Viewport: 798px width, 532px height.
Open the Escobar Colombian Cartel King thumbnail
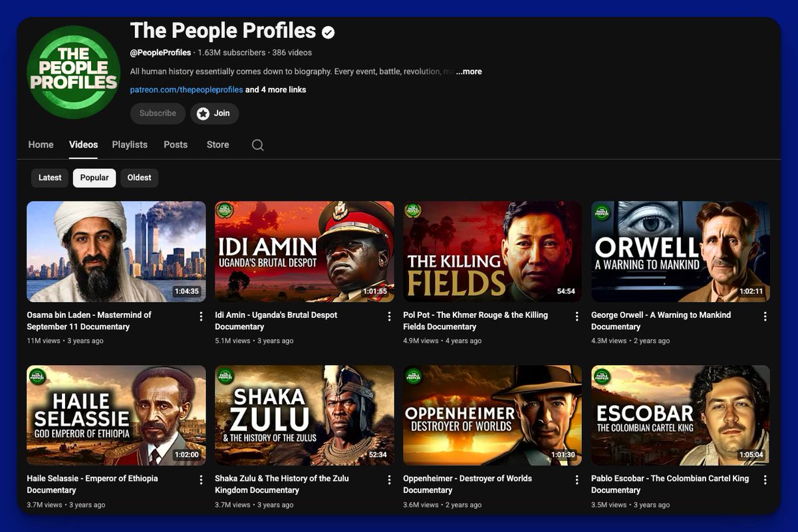[x=680, y=415]
